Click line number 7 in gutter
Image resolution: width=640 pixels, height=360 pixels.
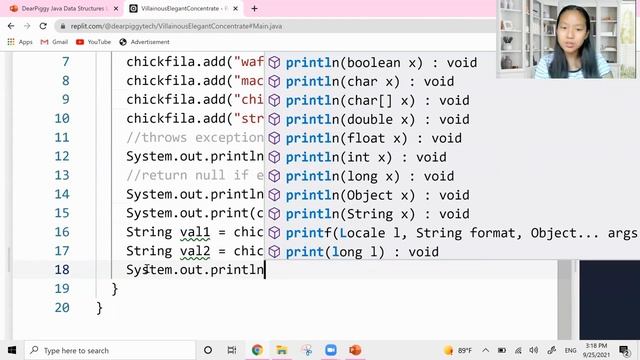(x=66, y=62)
